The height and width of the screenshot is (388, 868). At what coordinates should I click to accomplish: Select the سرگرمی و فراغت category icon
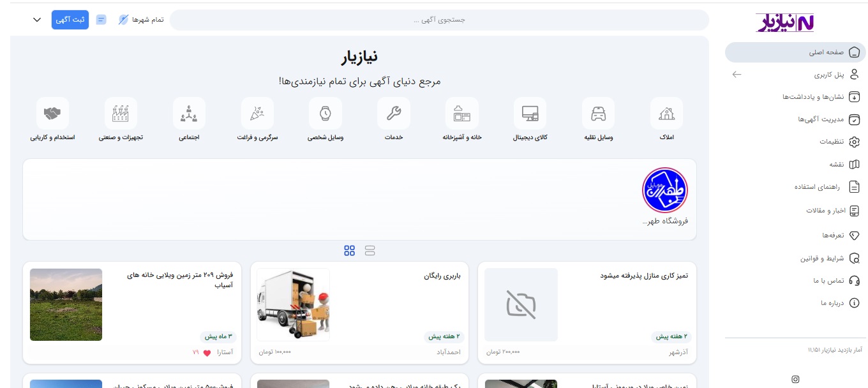(257, 113)
